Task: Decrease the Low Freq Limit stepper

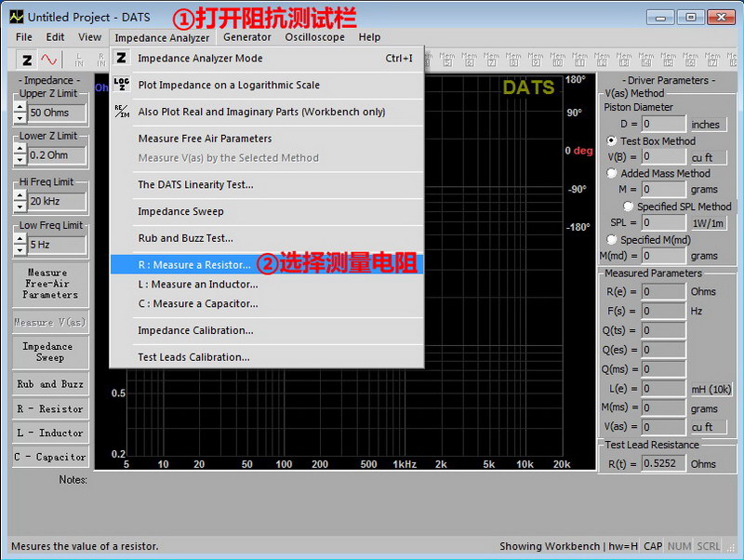Action: coord(20,251)
